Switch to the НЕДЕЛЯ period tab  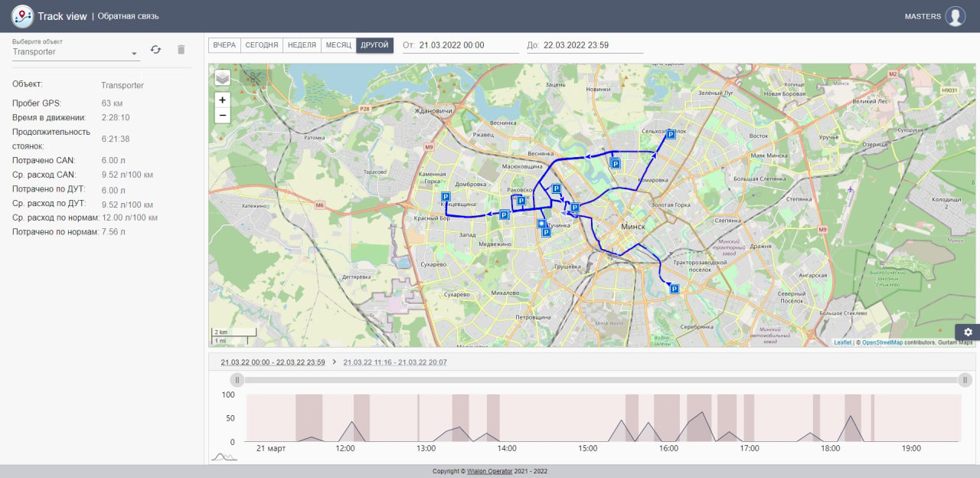(x=302, y=45)
